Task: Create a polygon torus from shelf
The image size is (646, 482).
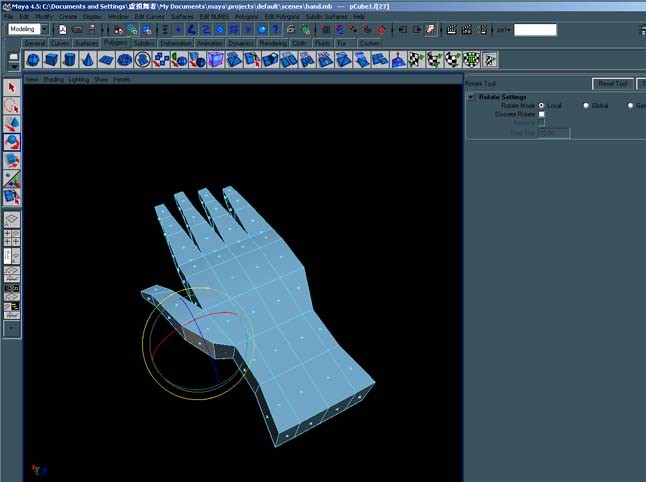Action: tap(124, 60)
